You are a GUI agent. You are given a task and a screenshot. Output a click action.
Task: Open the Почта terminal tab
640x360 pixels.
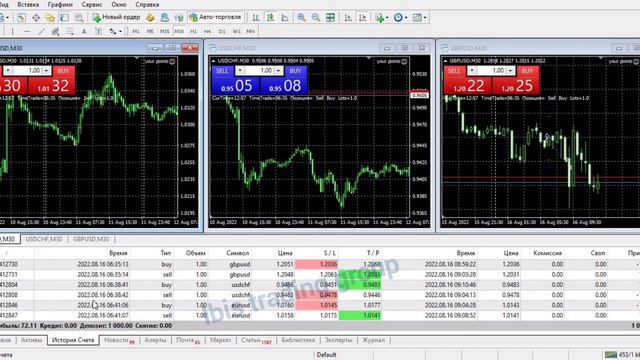click(188, 340)
